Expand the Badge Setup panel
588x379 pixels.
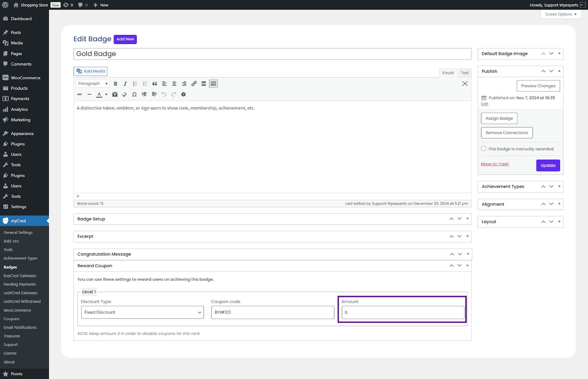point(467,219)
